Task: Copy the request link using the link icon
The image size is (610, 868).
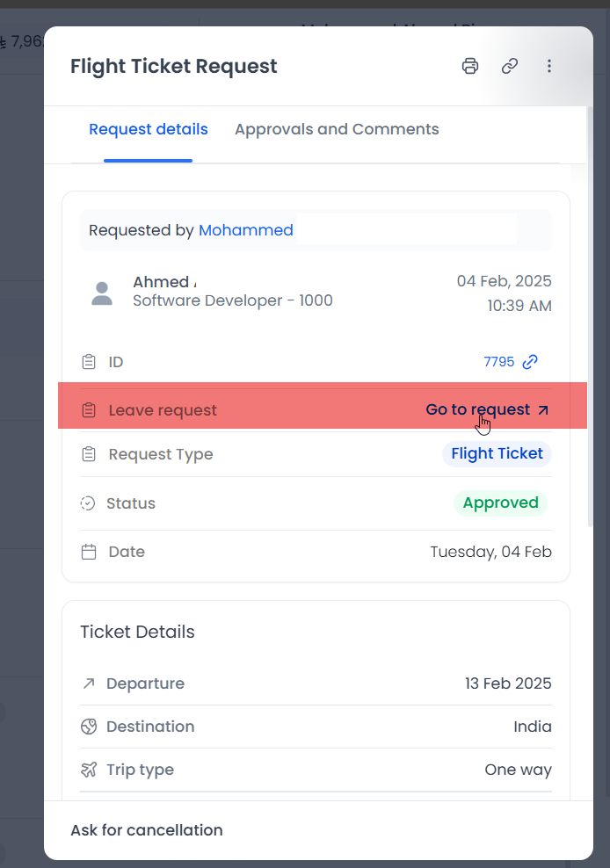Action: tap(510, 66)
